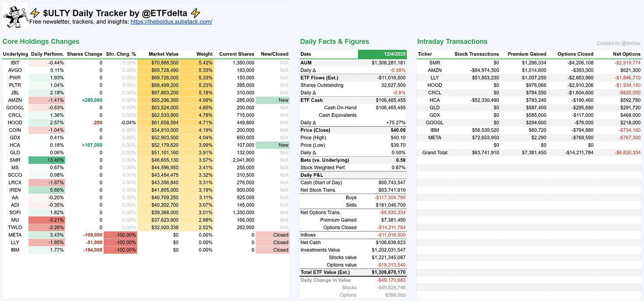The width and height of the screenshot is (644, 301).
Task: Click the Daily Facts & Figures heading
Action: (334, 42)
